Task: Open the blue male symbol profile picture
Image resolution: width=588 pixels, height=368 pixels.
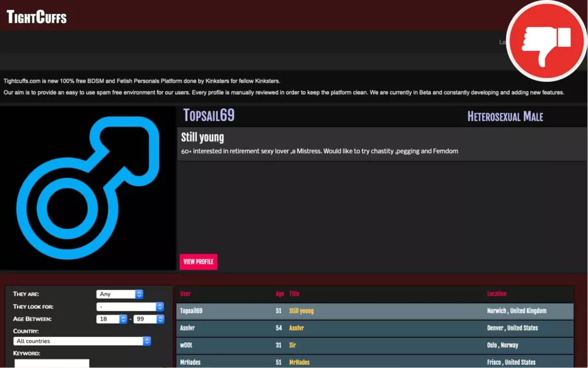Action: (x=88, y=188)
